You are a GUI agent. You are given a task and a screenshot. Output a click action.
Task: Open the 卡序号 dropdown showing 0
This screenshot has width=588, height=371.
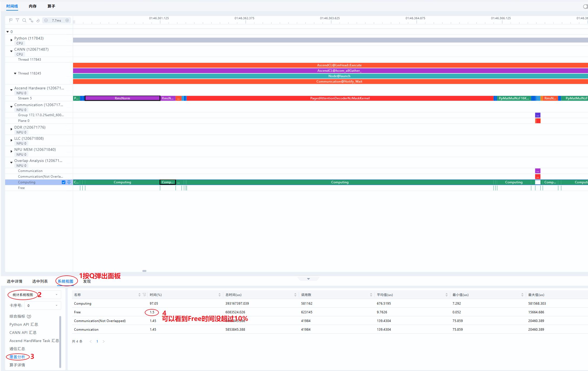43,305
